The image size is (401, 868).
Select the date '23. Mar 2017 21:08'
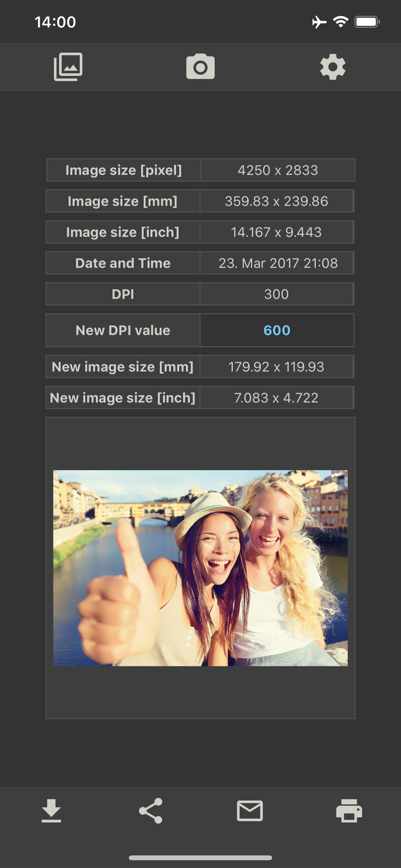[278, 263]
